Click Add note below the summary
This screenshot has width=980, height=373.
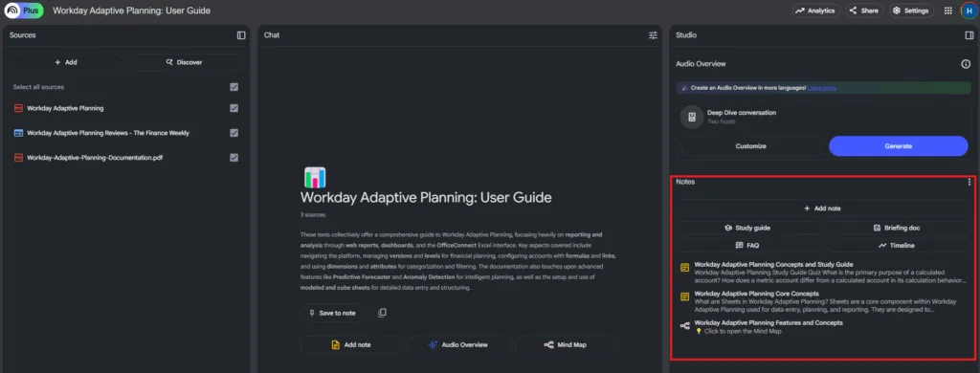pos(351,345)
